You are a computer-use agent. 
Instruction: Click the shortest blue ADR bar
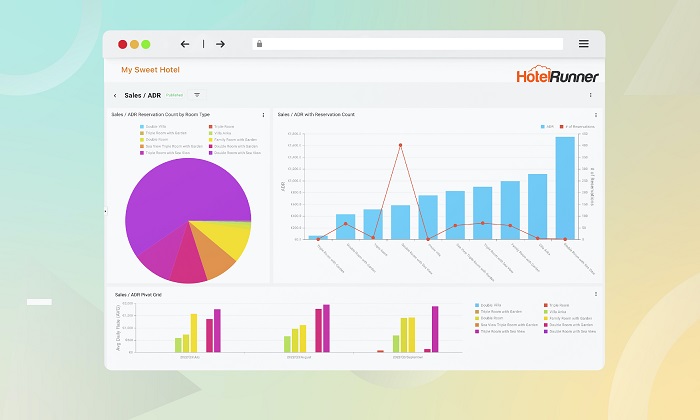tap(318, 237)
